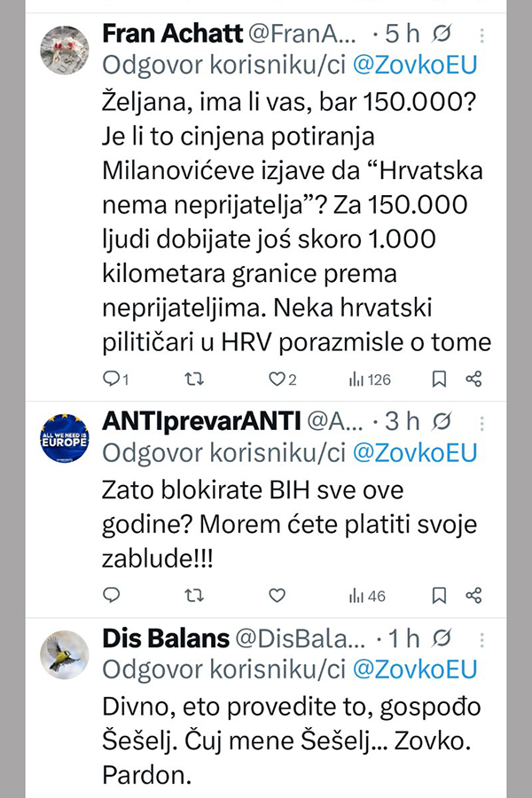The width and height of the screenshot is (532, 798).
Task: Open more options for Fran Achatt's tweet
Action: [481, 36]
